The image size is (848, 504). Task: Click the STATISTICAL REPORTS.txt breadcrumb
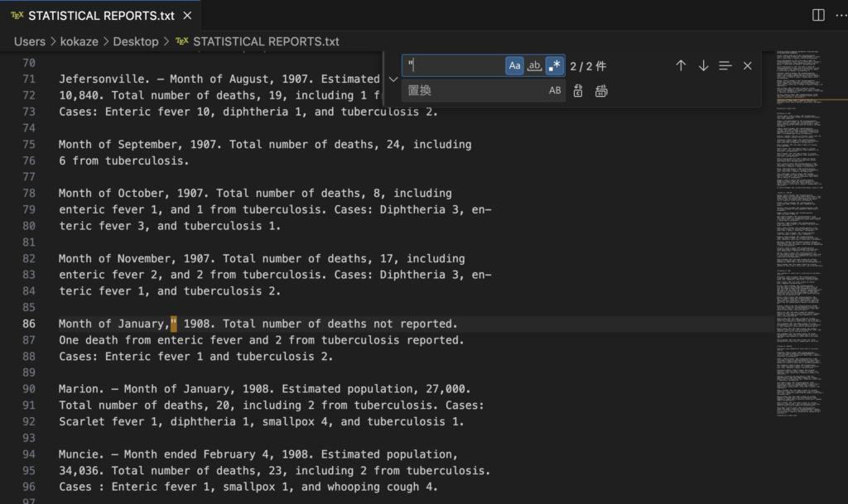pos(266,41)
